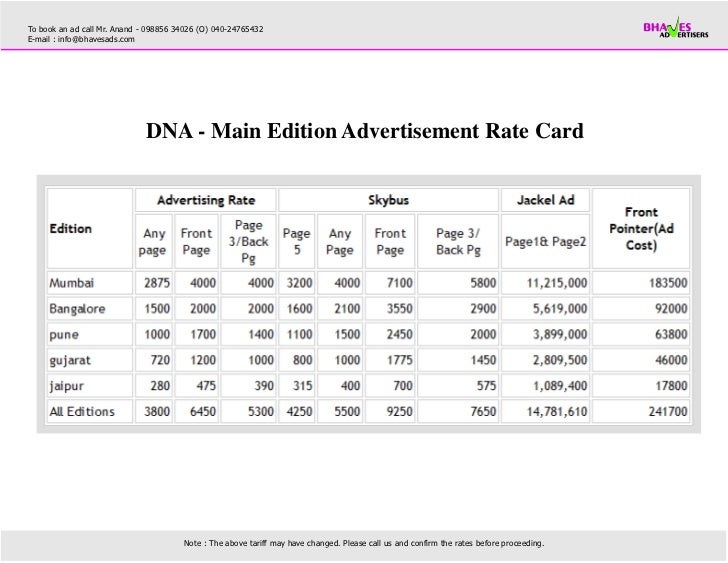Click the Advertising Rate group header
The height and width of the screenshot is (563, 728).
(x=206, y=200)
